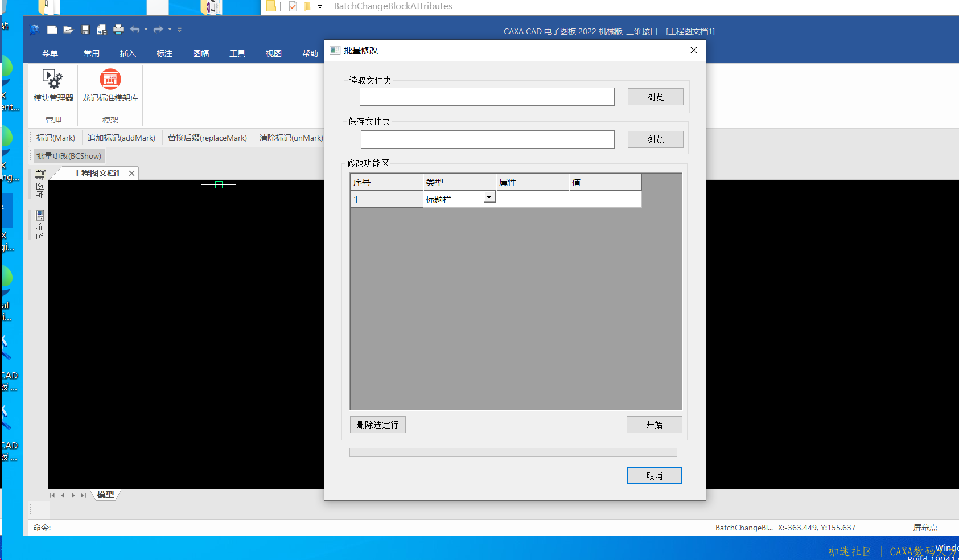The height and width of the screenshot is (560, 959).
Task: Switch to the 帮助 ribbon tab
Action: [310, 53]
